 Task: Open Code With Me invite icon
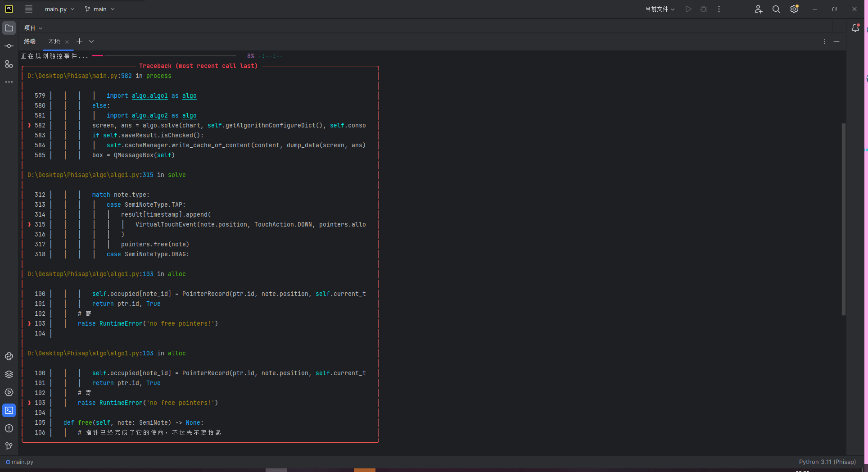(758, 9)
